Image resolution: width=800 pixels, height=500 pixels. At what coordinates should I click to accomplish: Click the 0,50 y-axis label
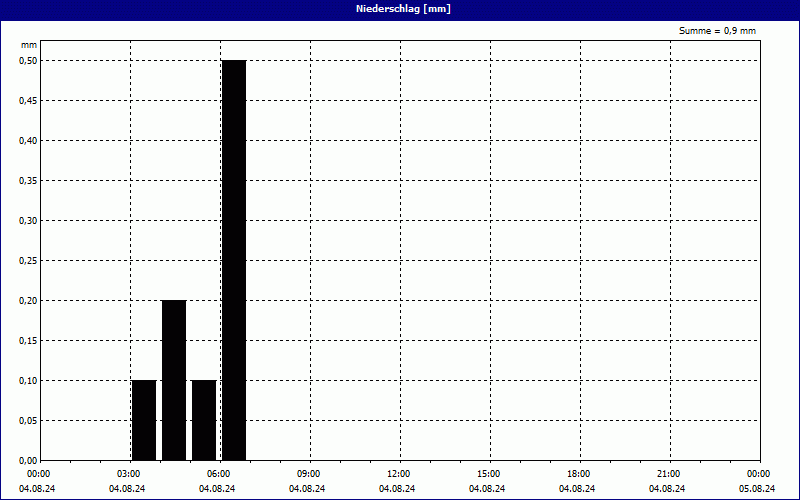pyautogui.click(x=28, y=60)
